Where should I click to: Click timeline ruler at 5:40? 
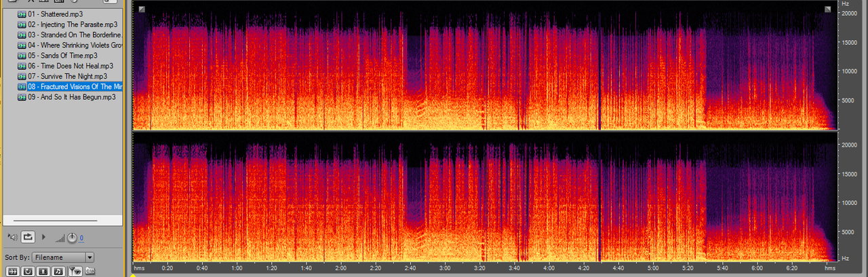tap(722, 269)
